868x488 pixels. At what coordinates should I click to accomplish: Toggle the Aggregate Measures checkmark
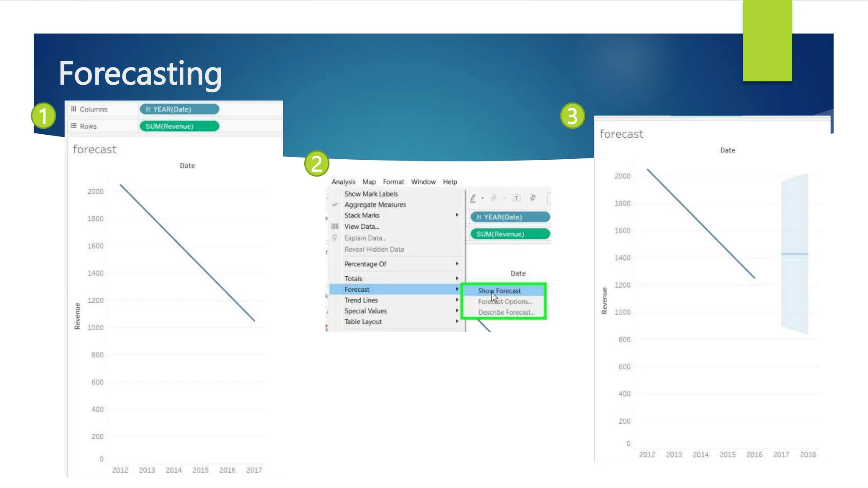click(x=335, y=205)
